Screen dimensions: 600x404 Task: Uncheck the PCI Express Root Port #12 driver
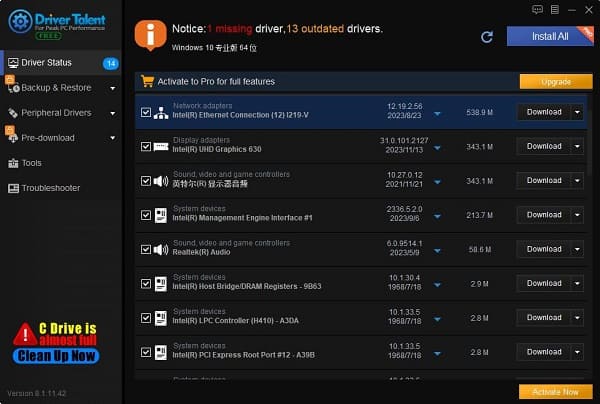point(146,352)
